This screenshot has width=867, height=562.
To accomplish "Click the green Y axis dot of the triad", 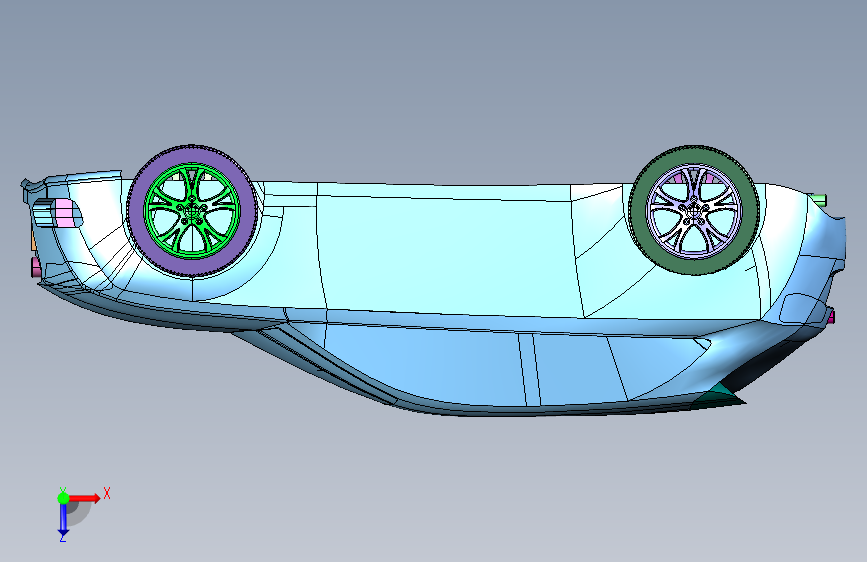I will click(63, 498).
